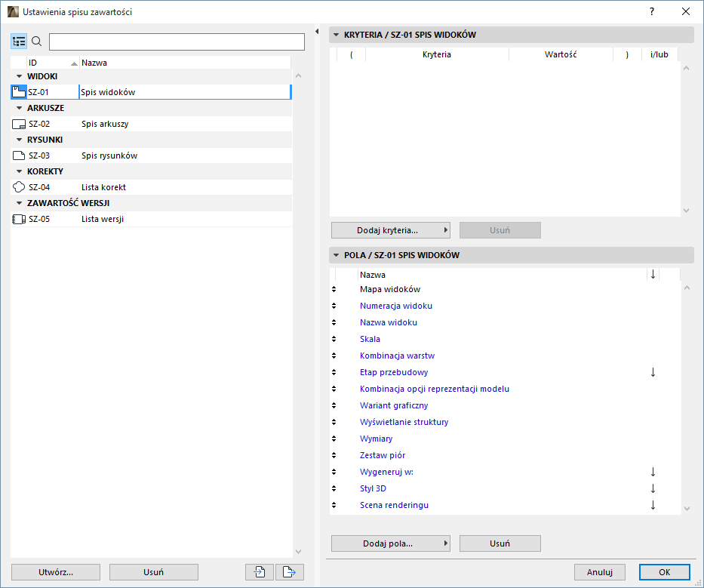The image size is (704, 588).
Task: Collapse the list pane with the left arrow
Action: 317,32
